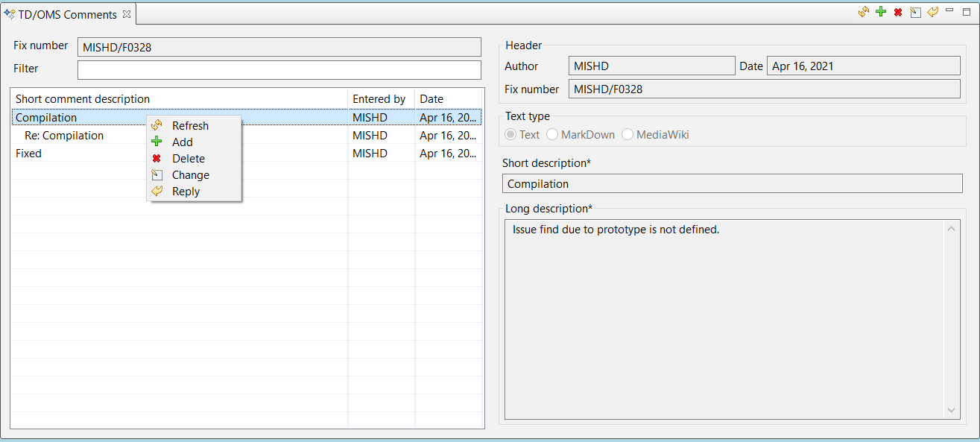
Task: Click the Long description scrollbar down arrow
Action: tap(952, 410)
